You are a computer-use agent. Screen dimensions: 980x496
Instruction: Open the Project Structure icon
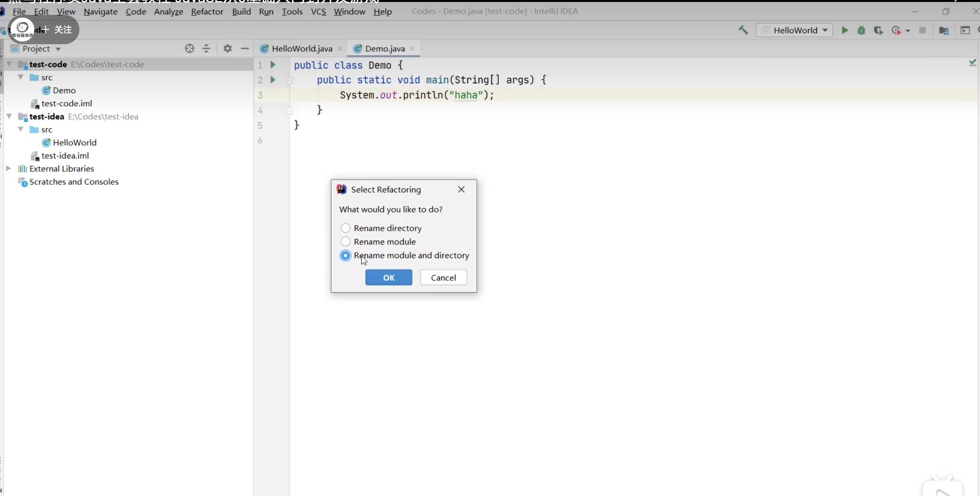[944, 31]
